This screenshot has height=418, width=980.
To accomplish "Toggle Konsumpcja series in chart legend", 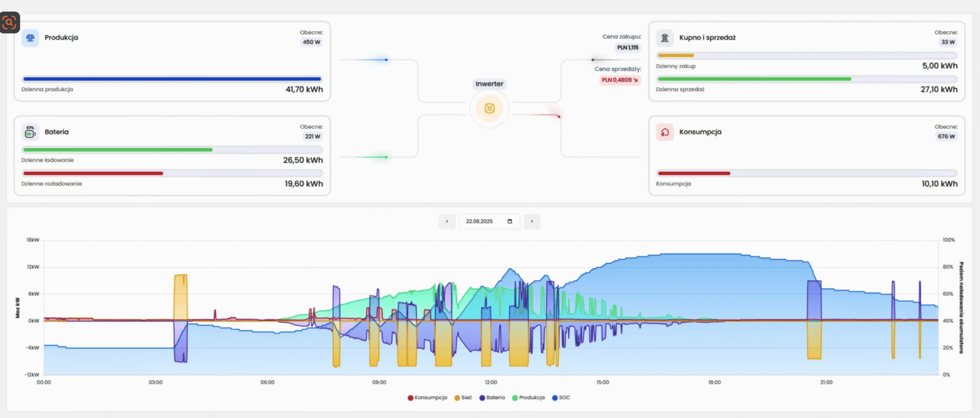I will click(427, 398).
